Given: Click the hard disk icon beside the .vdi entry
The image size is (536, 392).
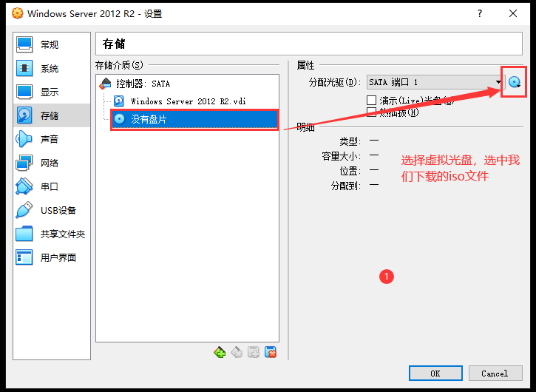Looking at the screenshot, I should click(x=119, y=101).
